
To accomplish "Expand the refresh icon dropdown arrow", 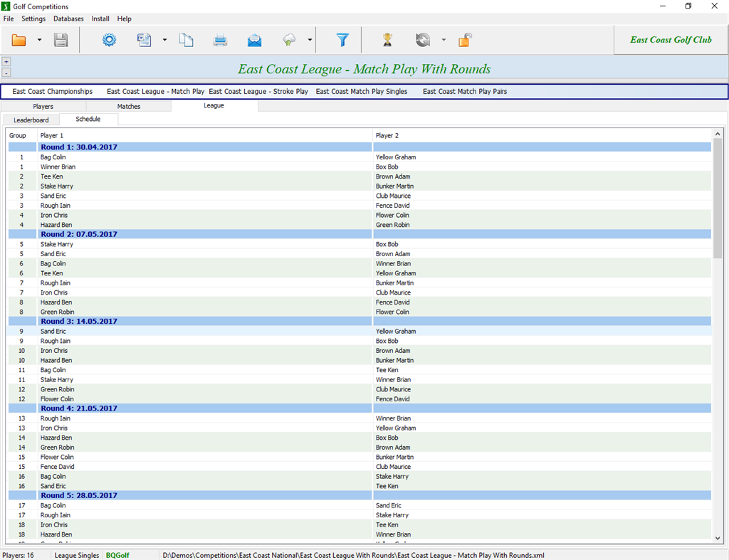I will click(x=444, y=41).
